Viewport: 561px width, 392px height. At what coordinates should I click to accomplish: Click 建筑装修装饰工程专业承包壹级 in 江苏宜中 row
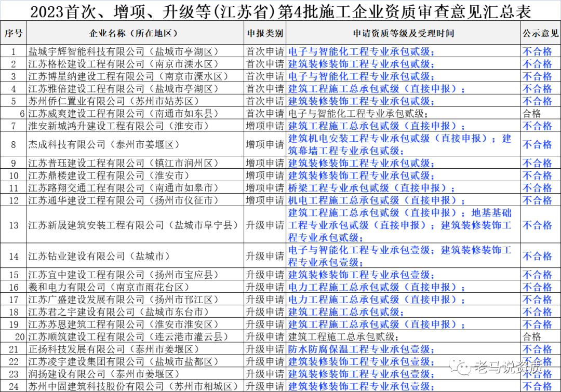[403, 274]
